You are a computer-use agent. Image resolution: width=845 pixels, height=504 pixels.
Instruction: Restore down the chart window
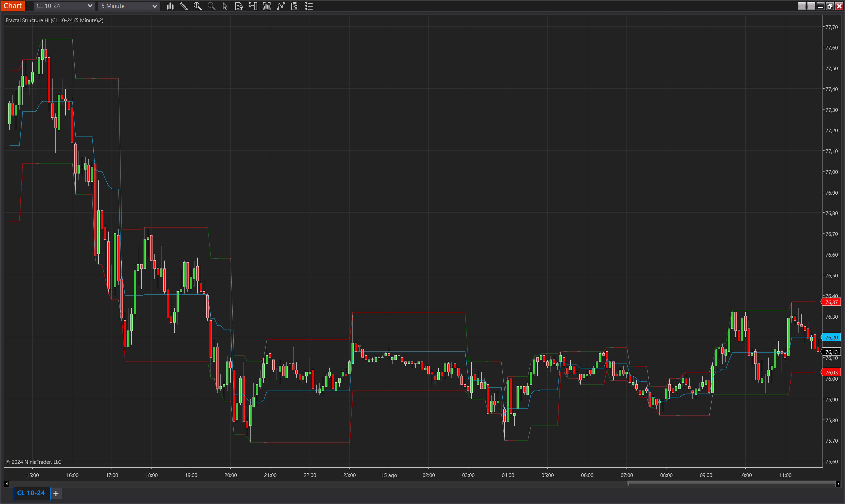pos(830,6)
